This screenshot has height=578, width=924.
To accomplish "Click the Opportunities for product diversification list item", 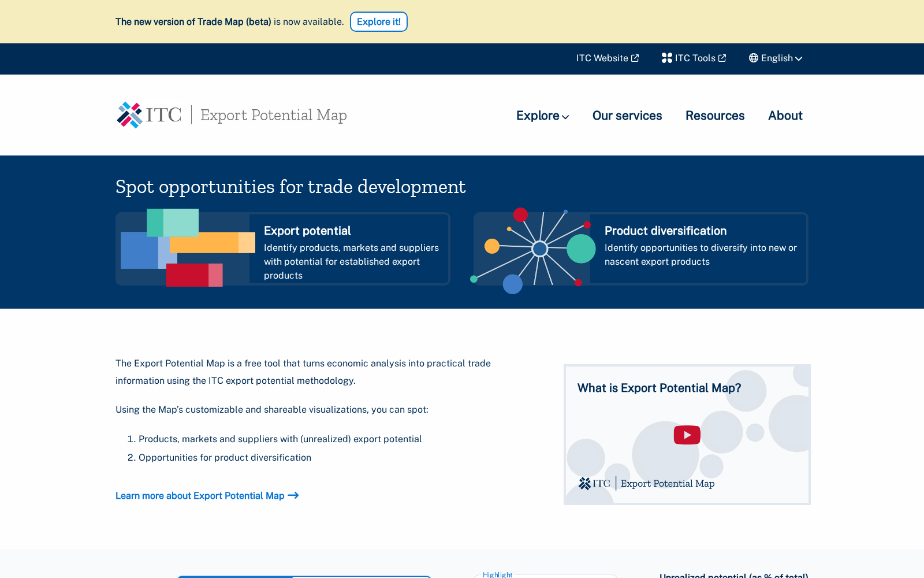I will [225, 458].
